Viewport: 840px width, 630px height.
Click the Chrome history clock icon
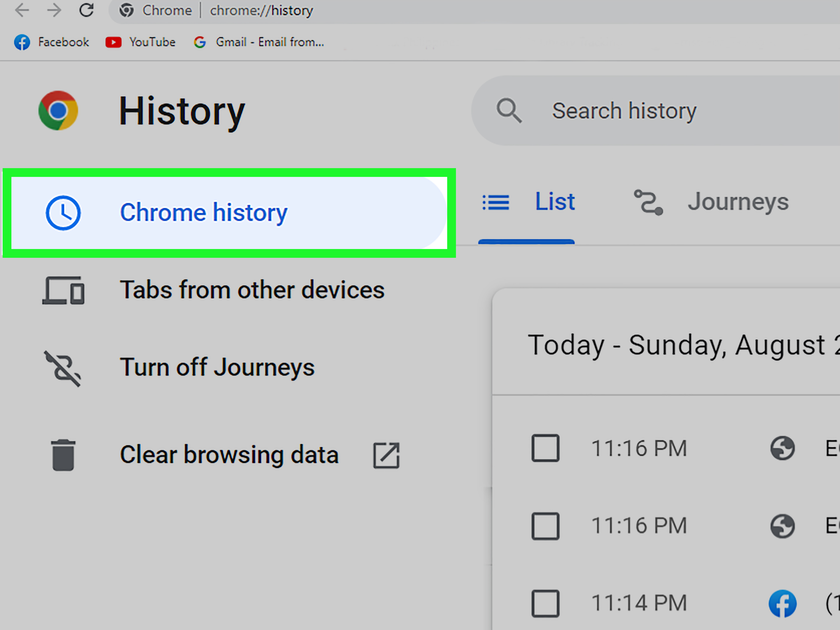coord(63,212)
